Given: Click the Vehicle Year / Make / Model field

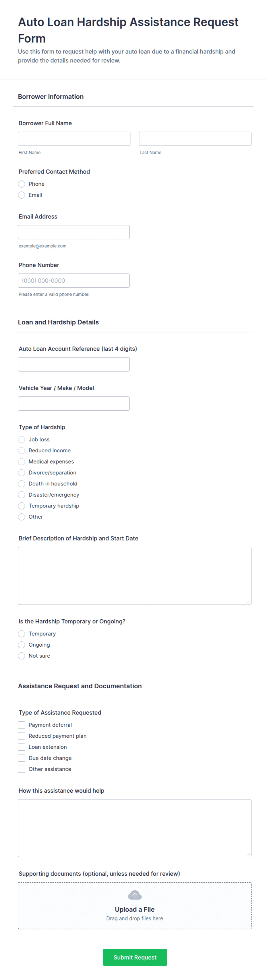Looking at the screenshot, I should coord(74,403).
